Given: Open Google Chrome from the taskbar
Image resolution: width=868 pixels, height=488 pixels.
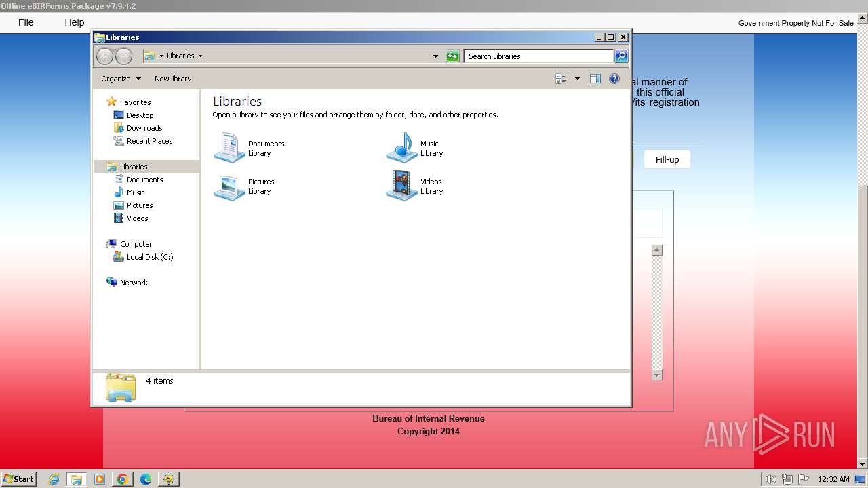Looking at the screenshot, I should coord(123,479).
